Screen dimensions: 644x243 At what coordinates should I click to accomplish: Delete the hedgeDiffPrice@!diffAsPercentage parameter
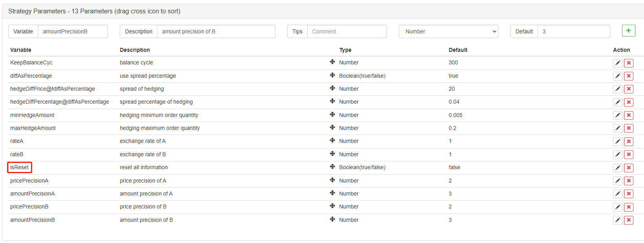(629, 89)
